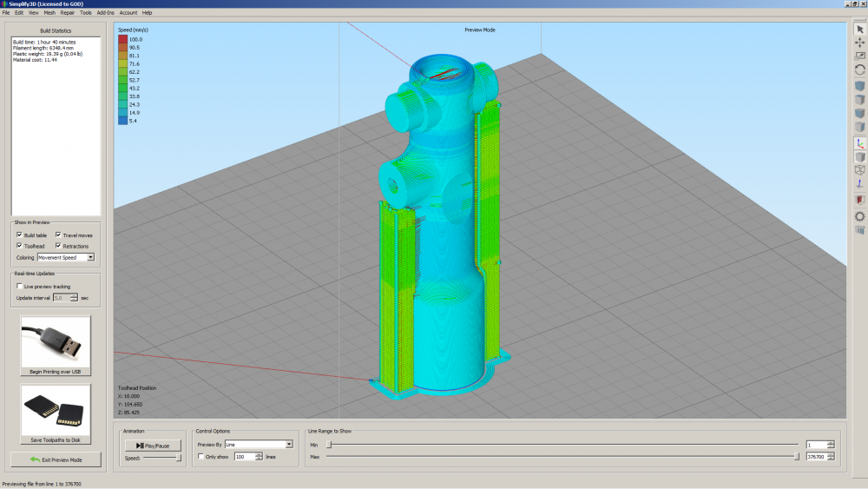The image size is (868, 489).
Task: Open the Add-Ins menu
Action: pos(105,13)
